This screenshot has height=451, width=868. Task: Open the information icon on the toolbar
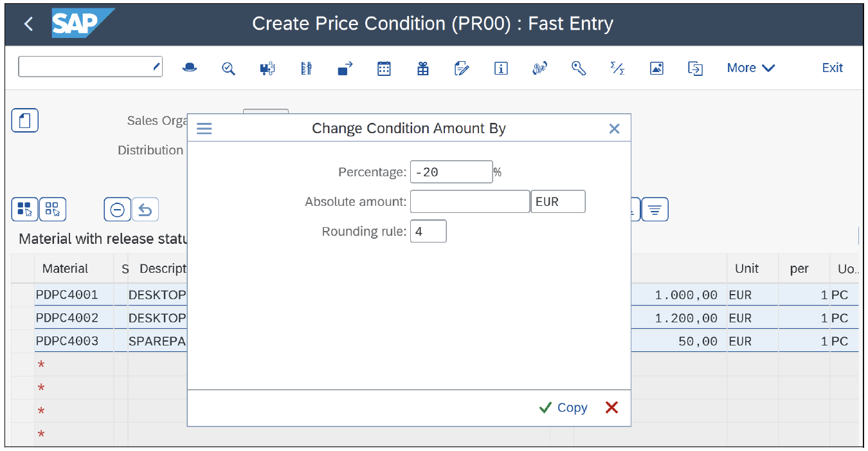tap(501, 68)
